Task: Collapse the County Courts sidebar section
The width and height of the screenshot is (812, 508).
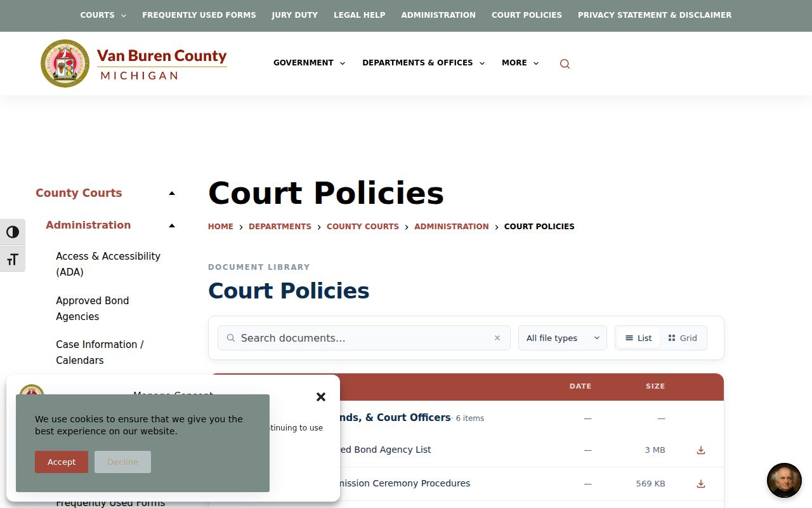Action: (x=172, y=193)
